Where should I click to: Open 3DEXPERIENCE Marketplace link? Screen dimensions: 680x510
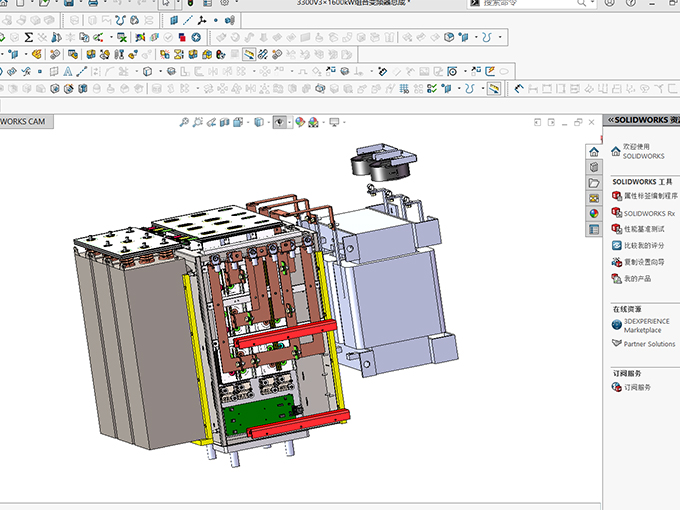pyautogui.click(x=646, y=326)
